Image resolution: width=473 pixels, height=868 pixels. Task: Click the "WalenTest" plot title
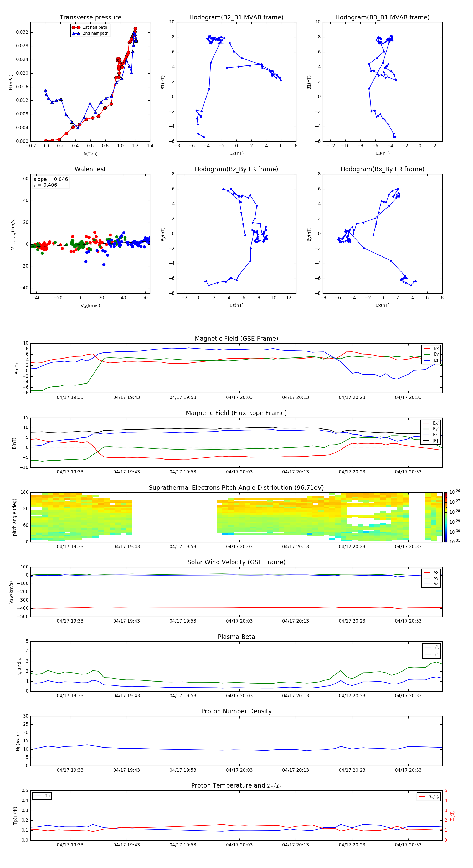[x=90, y=169]
